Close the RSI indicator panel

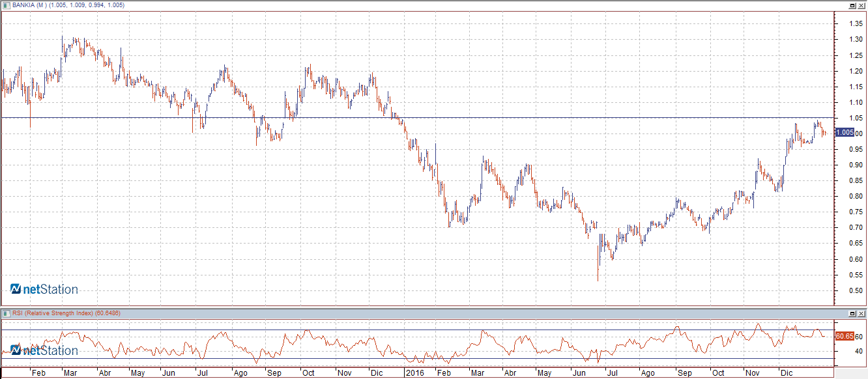click(x=861, y=313)
